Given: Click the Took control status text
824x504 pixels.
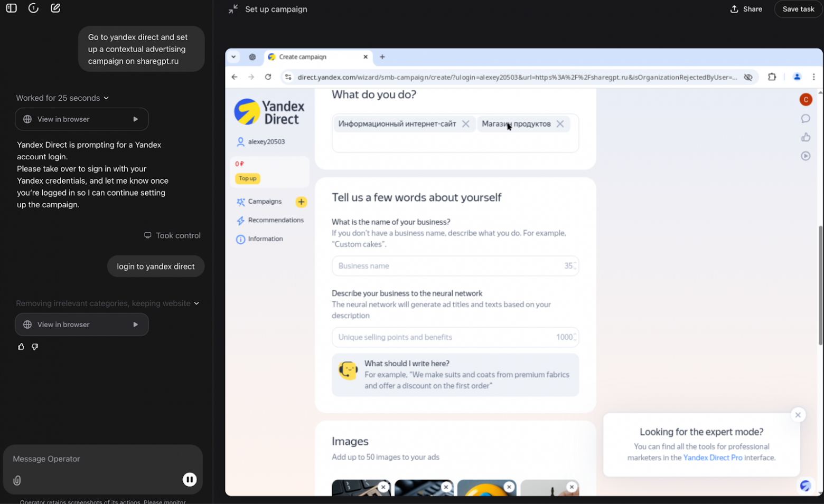Looking at the screenshot, I should pos(178,235).
